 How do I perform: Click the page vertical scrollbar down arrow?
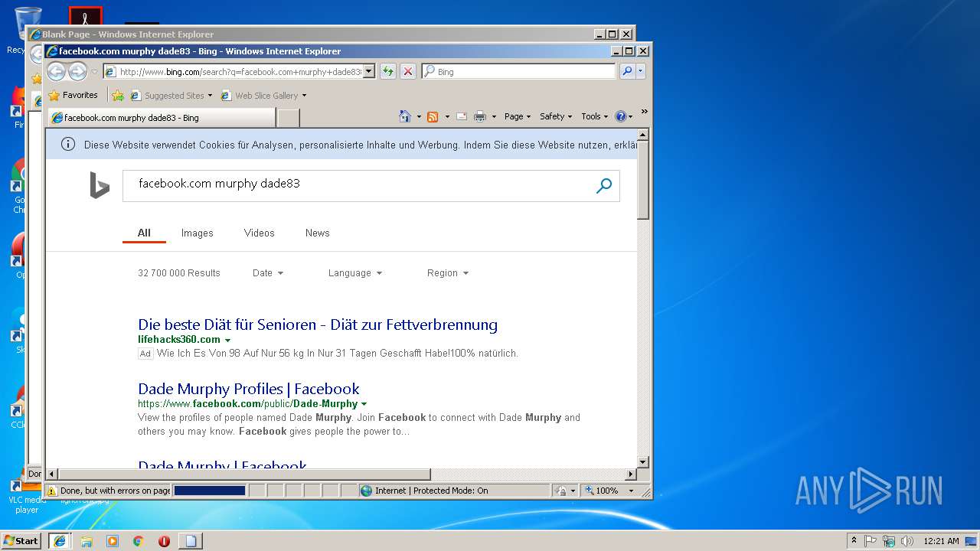click(643, 462)
